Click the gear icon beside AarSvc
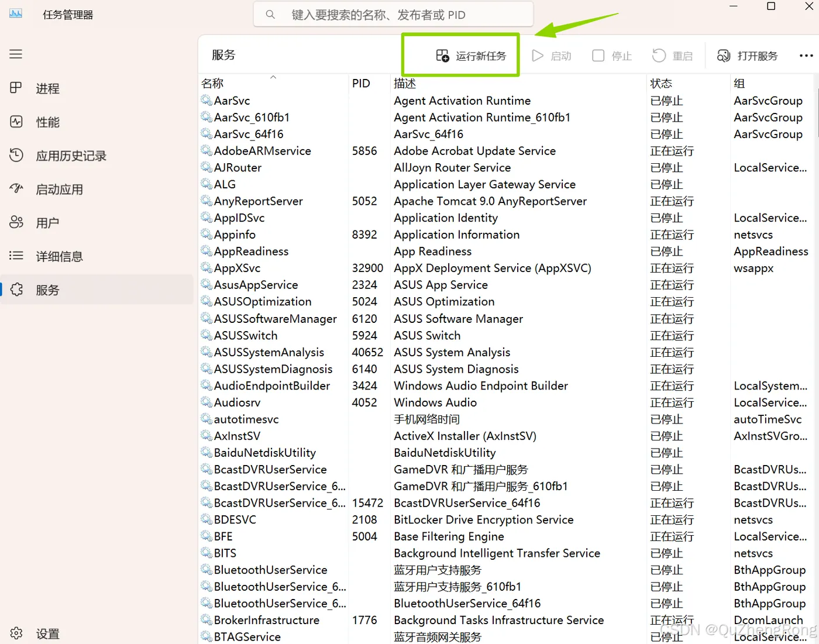This screenshot has width=819, height=644. coord(207,101)
